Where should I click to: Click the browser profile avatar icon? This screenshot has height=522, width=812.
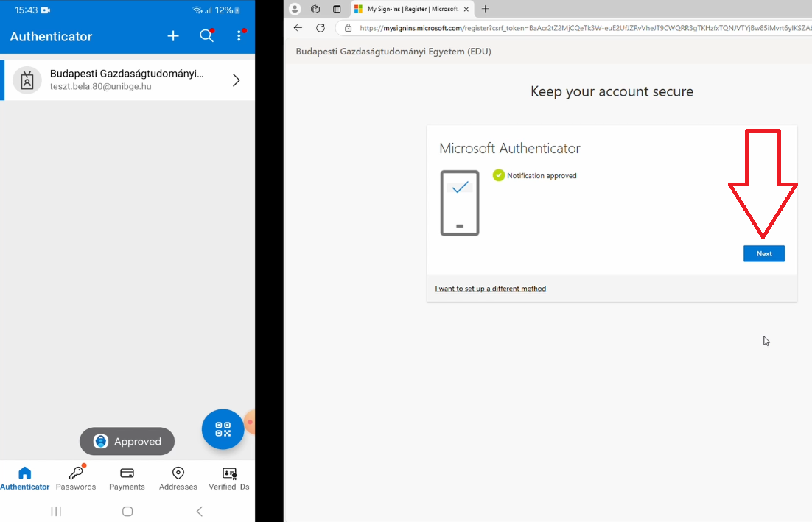pos(295,9)
